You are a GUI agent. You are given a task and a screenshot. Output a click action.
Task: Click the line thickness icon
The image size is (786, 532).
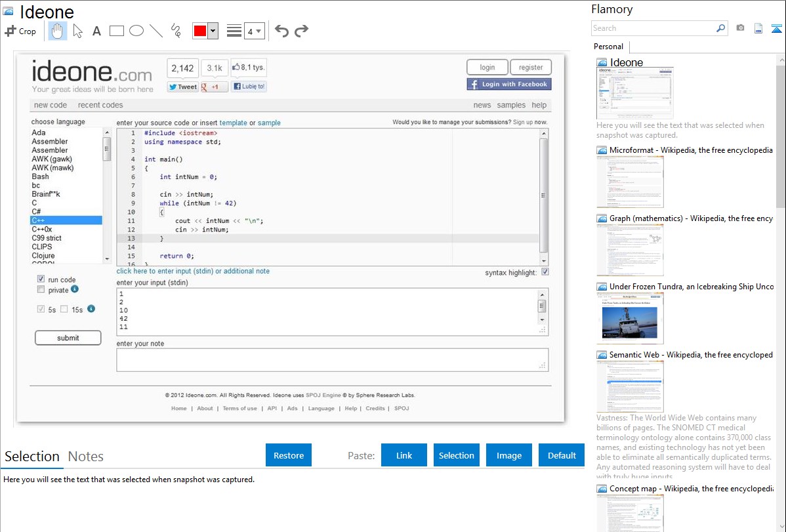point(234,31)
